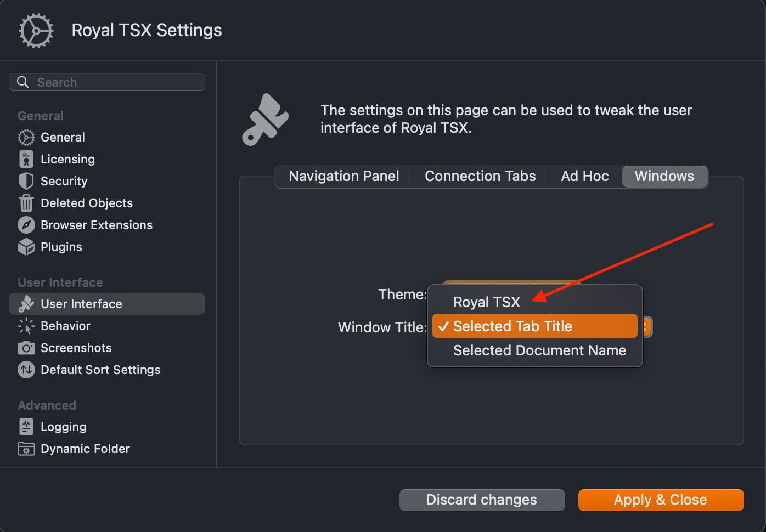Select the Dynamic Folder icon
This screenshot has width=766, height=532.
tap(26, 449)
